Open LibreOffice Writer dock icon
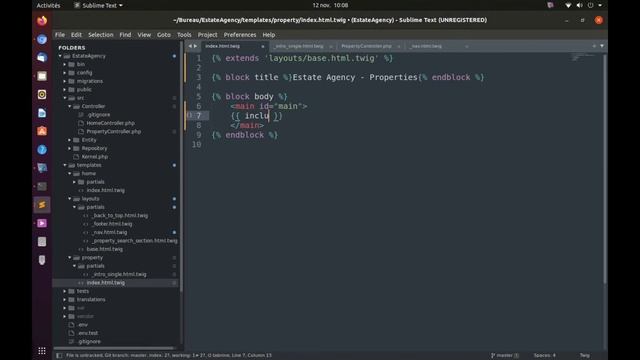 [42, 113]
